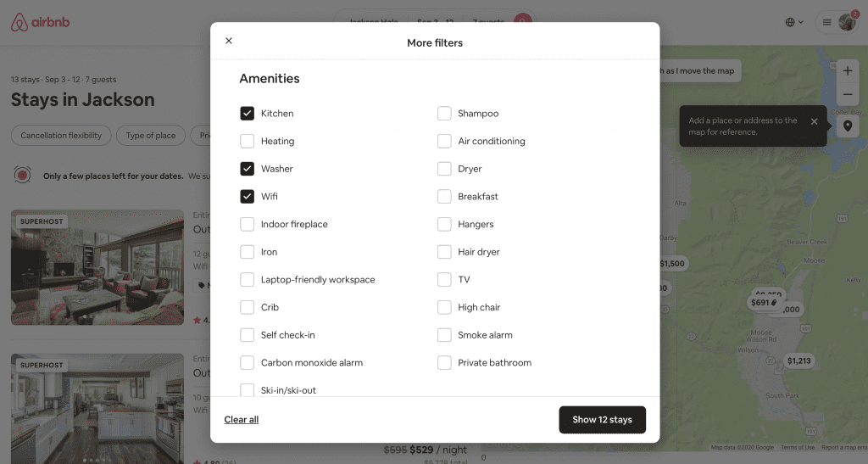The width and height of the screenshot is (868, 464).
Task: Click the Airbnb logo
Action: click(41, 22)
